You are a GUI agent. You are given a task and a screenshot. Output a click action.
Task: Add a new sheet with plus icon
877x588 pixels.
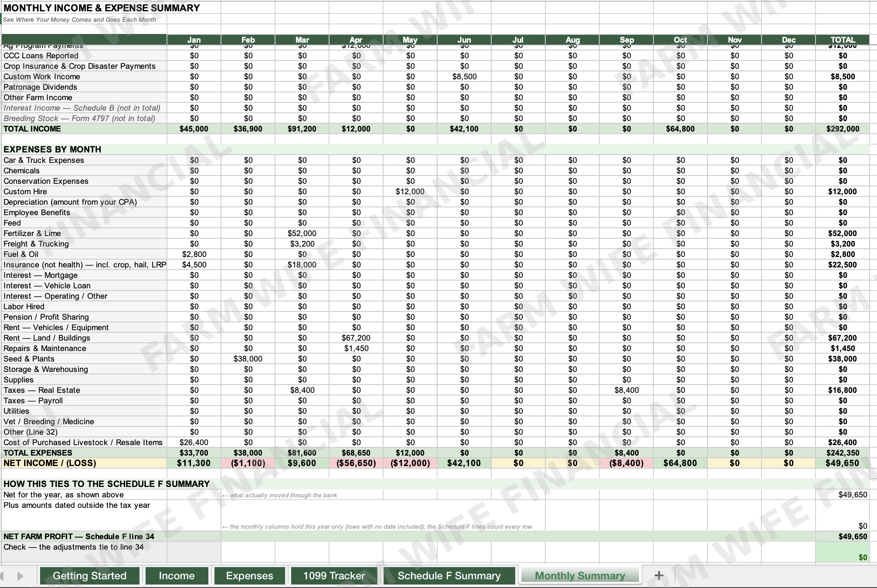click(x=659, y=575)
